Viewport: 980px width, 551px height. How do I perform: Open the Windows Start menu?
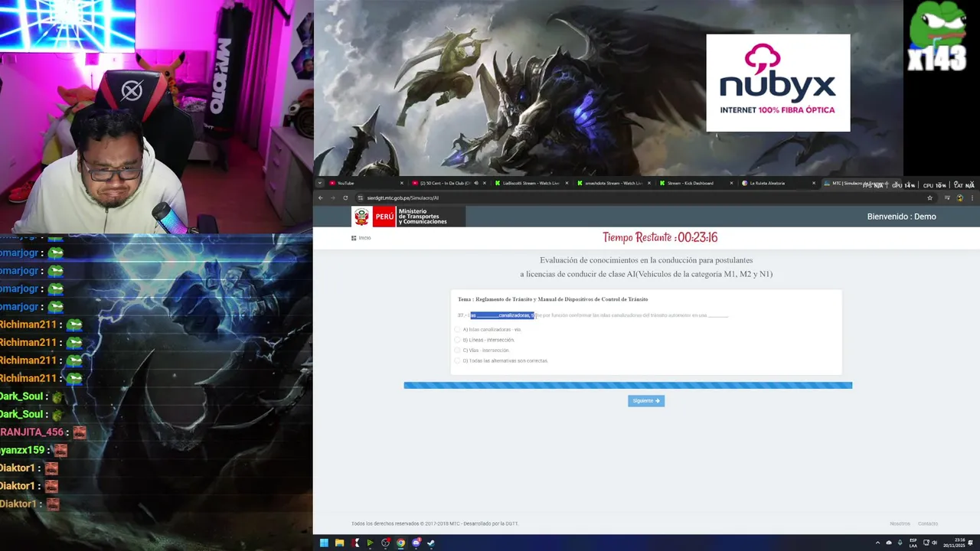pyautogui.click(x=324, y=543)
